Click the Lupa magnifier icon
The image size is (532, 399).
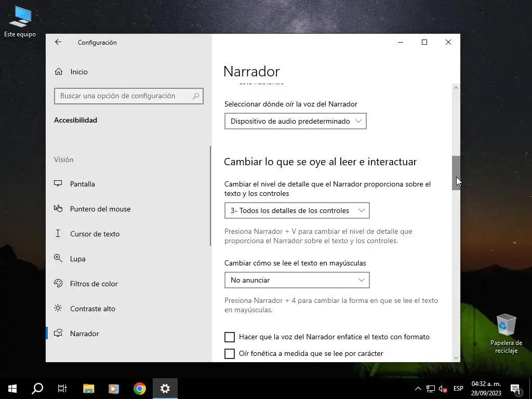click(x=58, y=258)
